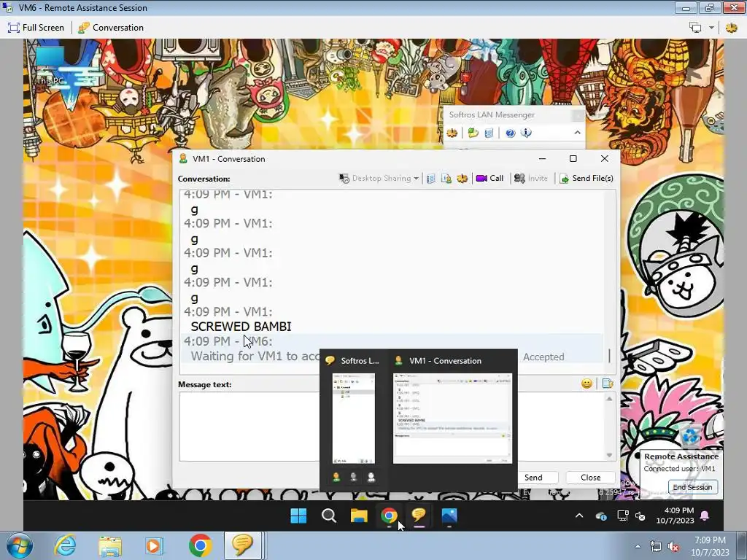The image size is (747, 560).
Task: Click the history notebook icon in conversation toolbar
Action: [x=430, y=179]
